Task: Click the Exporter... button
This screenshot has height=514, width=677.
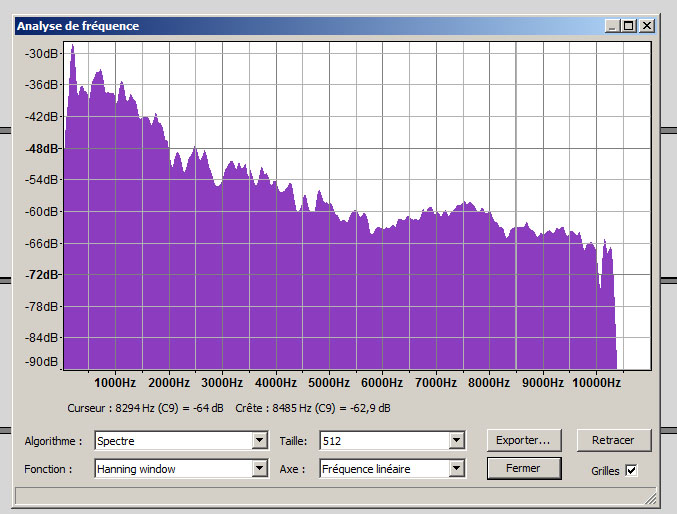Action: point(524,440)
